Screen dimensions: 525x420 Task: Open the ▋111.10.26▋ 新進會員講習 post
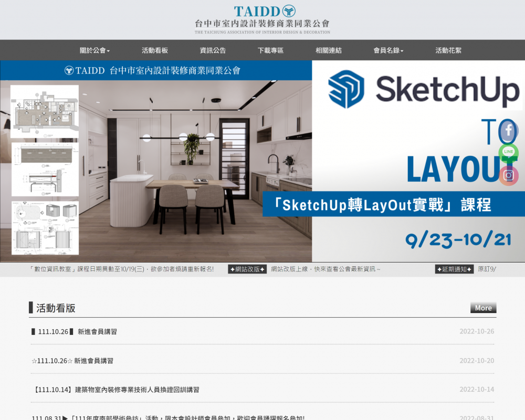coord(74,332)
